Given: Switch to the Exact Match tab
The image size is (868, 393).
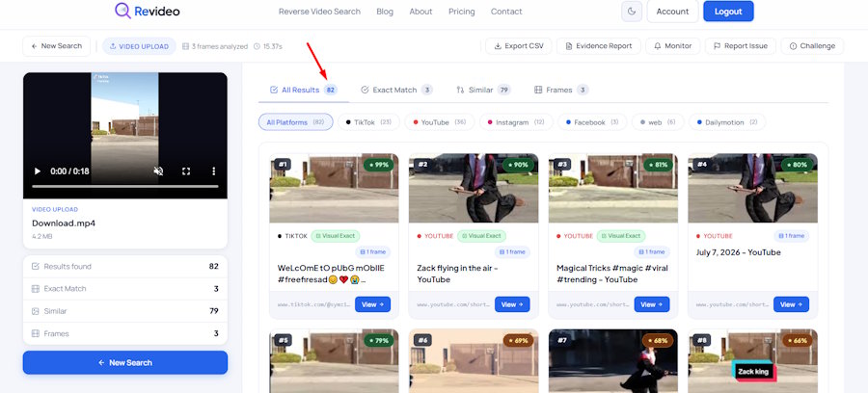Looking at the screenshot, I should tap(397, 90).
